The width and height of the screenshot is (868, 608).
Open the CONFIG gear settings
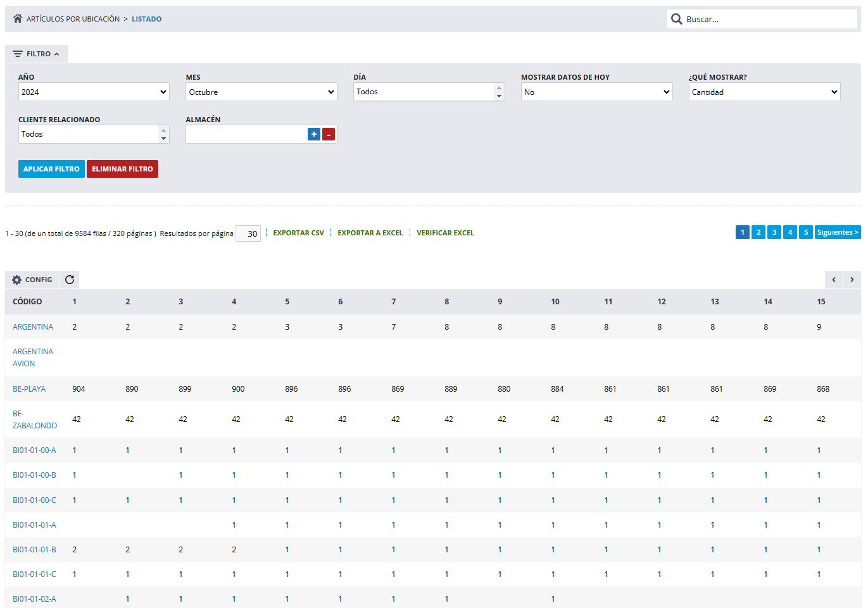(x=32, y=280)
